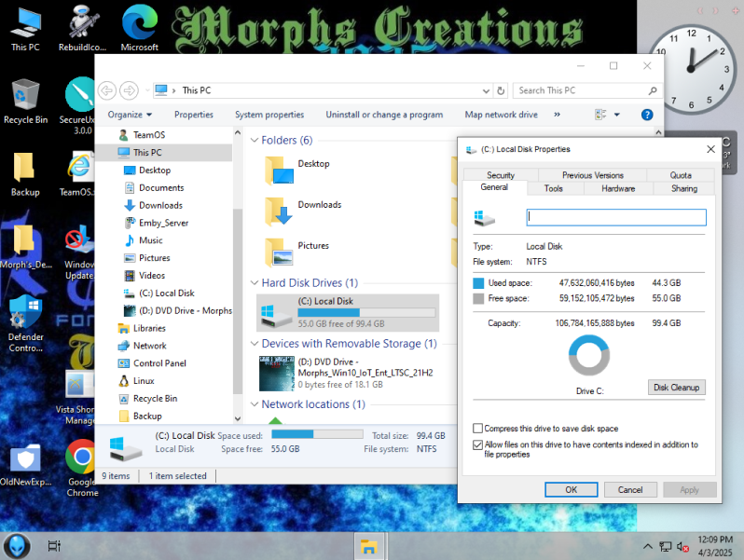Viewport: 744px width, 560px height.
Task: Go back in Explorer navigation
Action: (x=107, y=90)
